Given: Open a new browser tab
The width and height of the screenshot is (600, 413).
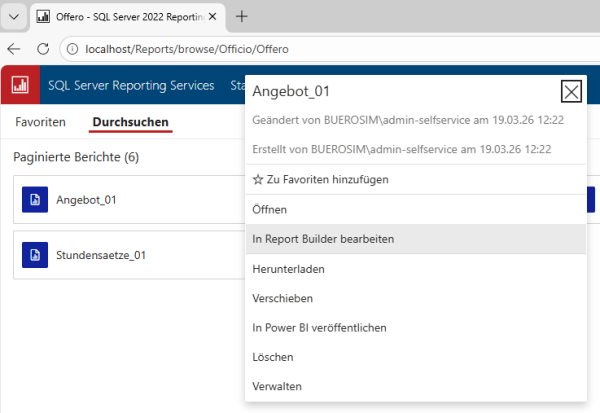Looking at the screenshot, I should pos(242,16).
